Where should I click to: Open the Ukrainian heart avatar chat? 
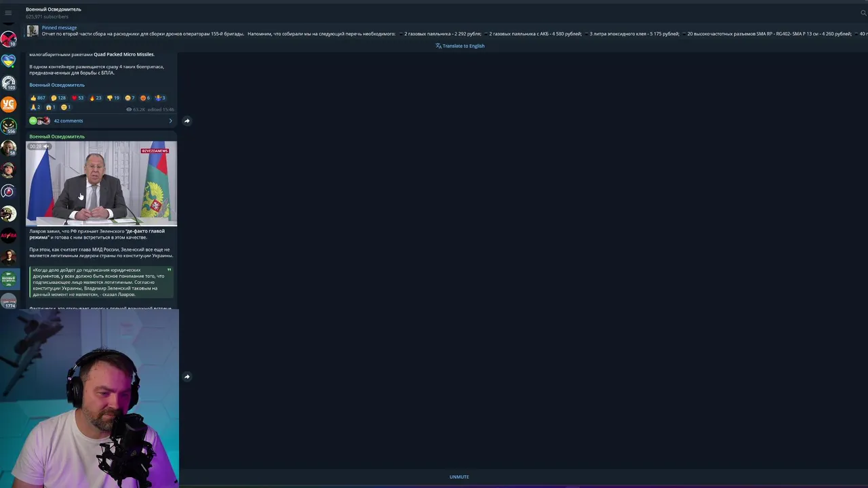coord(8,61)
